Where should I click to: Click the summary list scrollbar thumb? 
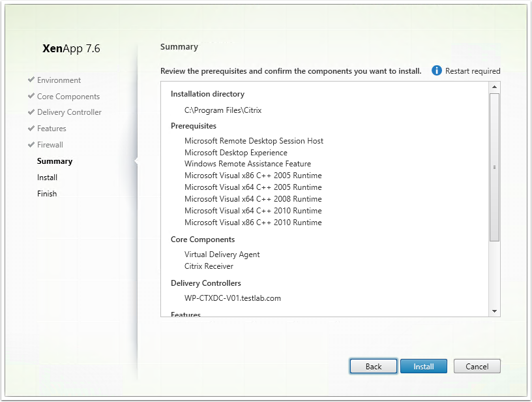[494, 167]
